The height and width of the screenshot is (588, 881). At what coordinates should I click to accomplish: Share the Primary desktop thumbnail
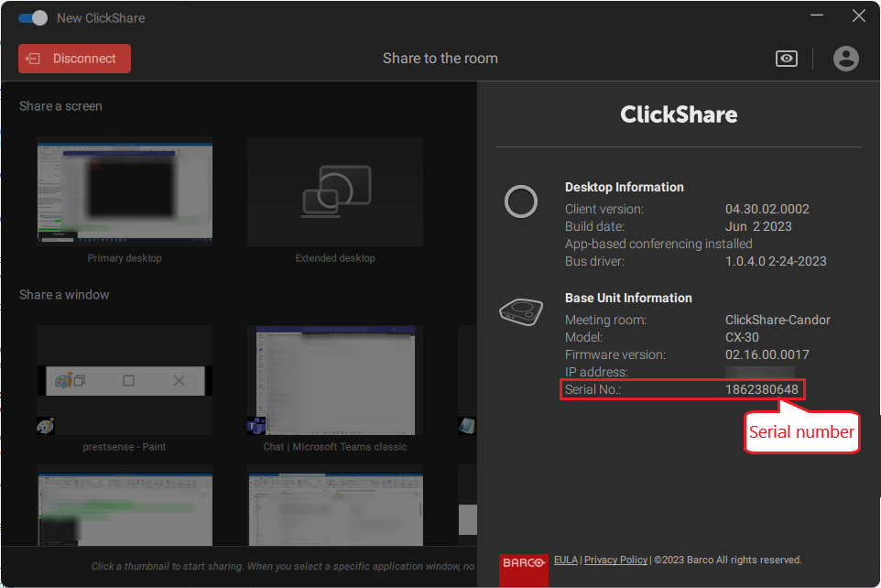[x=125, y=191]
